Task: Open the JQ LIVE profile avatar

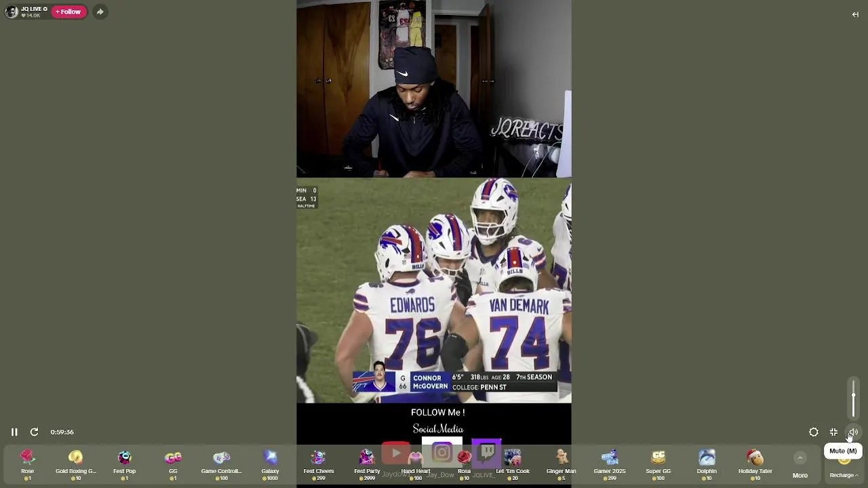Action: [x=12, y=12]
